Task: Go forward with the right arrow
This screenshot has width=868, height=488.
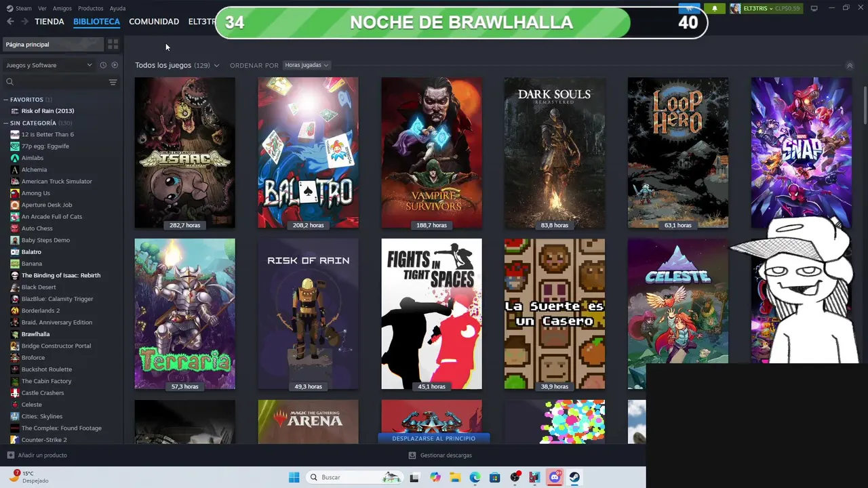Action: pyautogui.click(x=24, y=22)
